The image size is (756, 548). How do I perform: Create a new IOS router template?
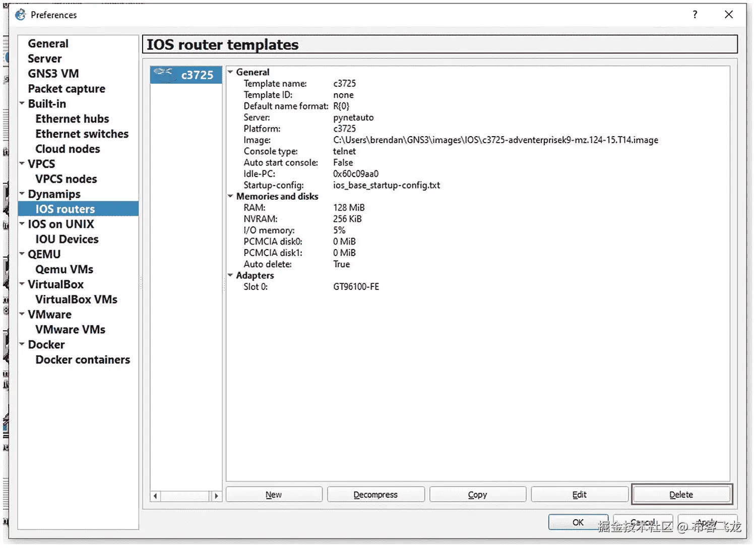(274, 494)
